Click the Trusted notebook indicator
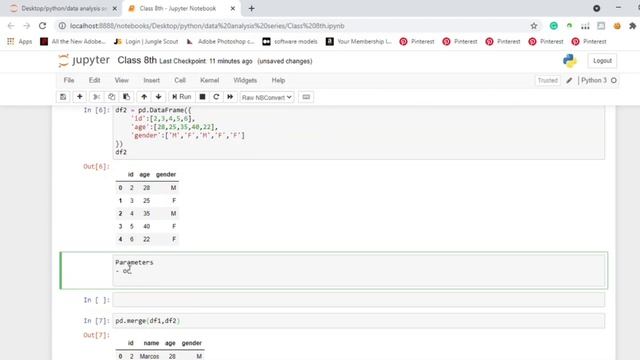Image resolution: width=640 pixels, height=360 pixels. pos(547,80)
